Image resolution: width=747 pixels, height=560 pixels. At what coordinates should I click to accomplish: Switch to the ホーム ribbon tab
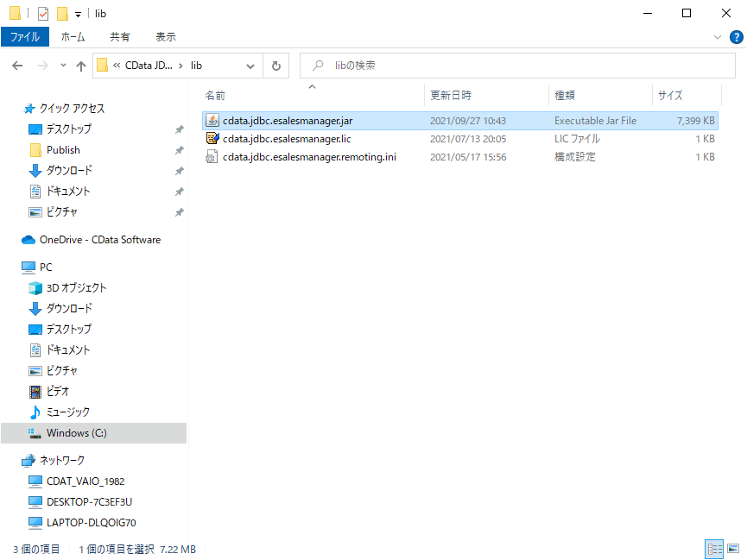coord(73,36)
